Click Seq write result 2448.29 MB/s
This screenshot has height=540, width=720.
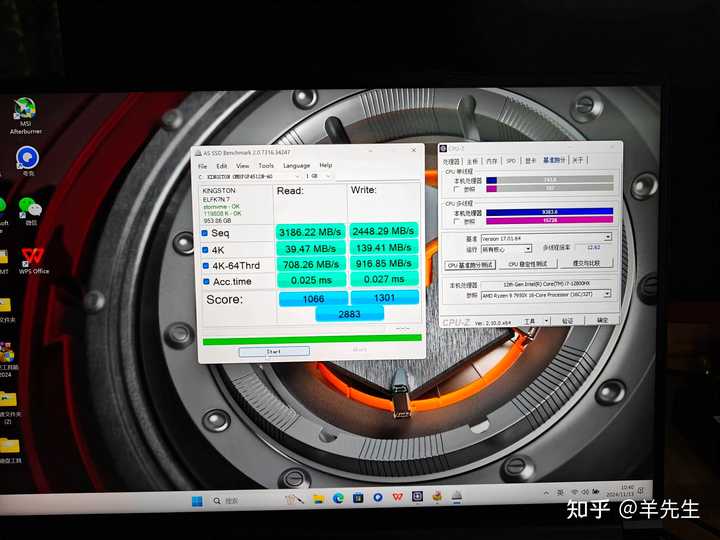[383, 231]
